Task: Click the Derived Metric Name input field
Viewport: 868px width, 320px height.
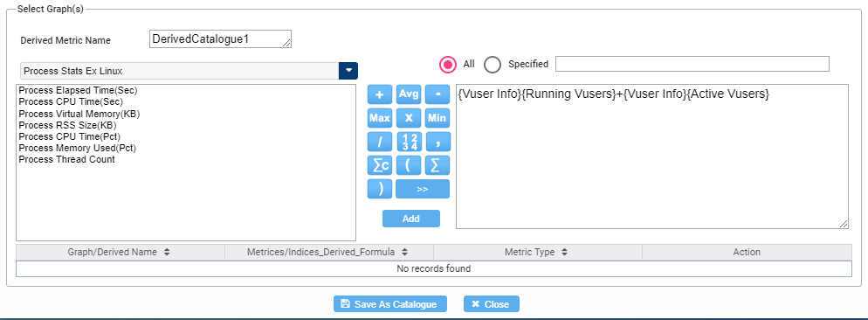Action: pos(220,39)
